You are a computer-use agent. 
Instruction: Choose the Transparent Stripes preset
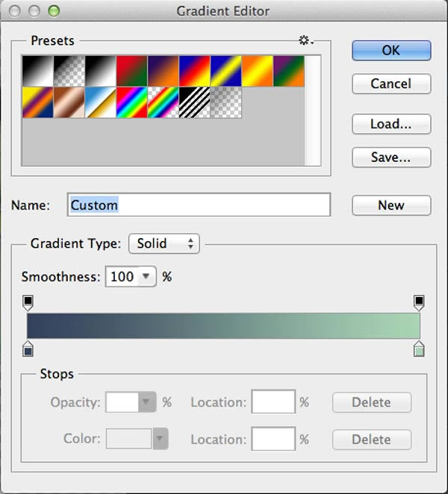coord(195,102)
